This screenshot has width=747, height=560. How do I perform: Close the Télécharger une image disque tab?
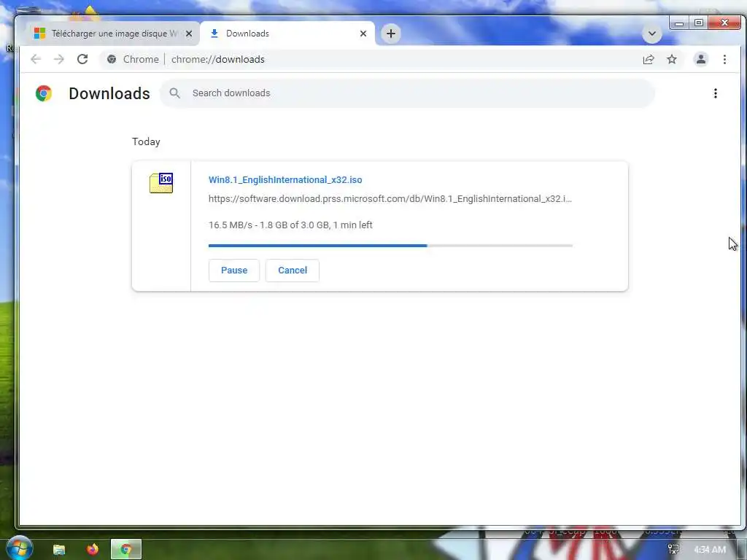point(189,34)
